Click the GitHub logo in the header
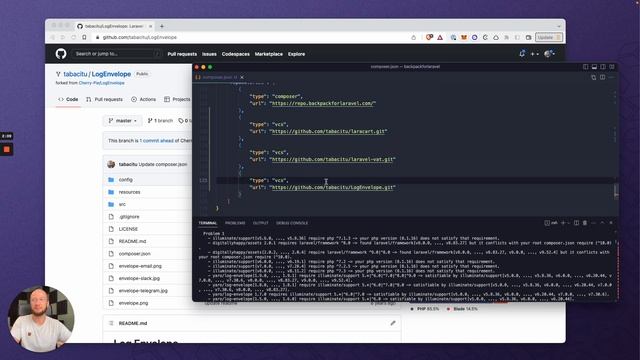Viewport: 640px width, 360px height. (x=61, y=54)
